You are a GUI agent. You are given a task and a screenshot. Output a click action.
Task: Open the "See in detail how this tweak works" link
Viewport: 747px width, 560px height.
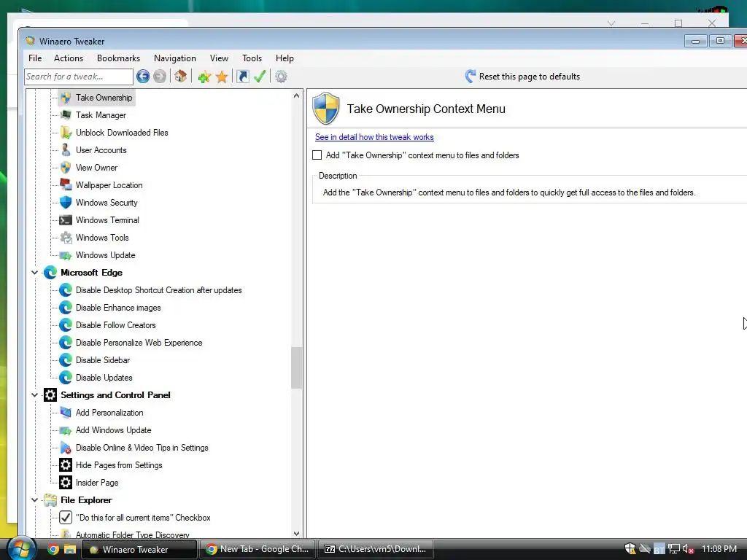coord(374,137)
